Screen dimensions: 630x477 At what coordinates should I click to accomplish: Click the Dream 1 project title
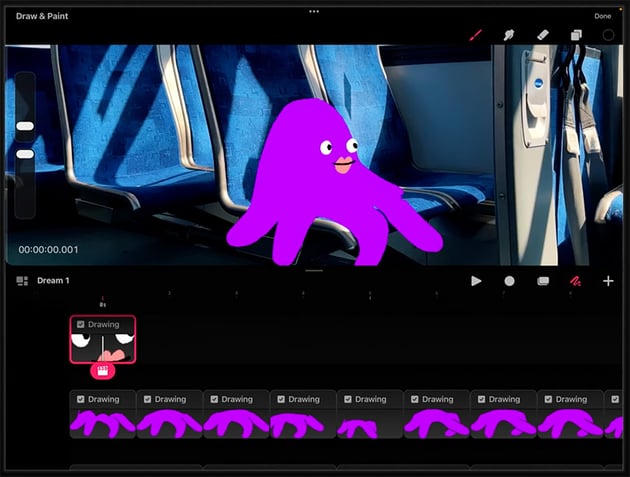tap(53, 281)
